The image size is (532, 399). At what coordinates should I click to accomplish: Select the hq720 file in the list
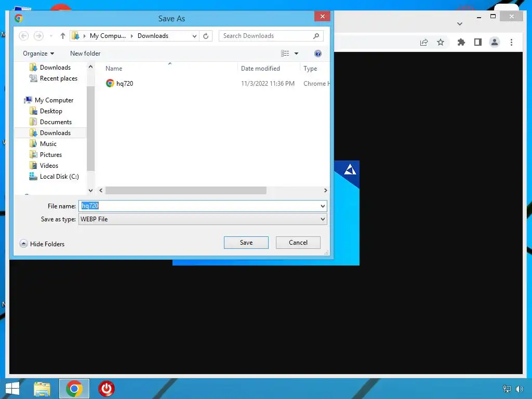[x=119, y=83]
